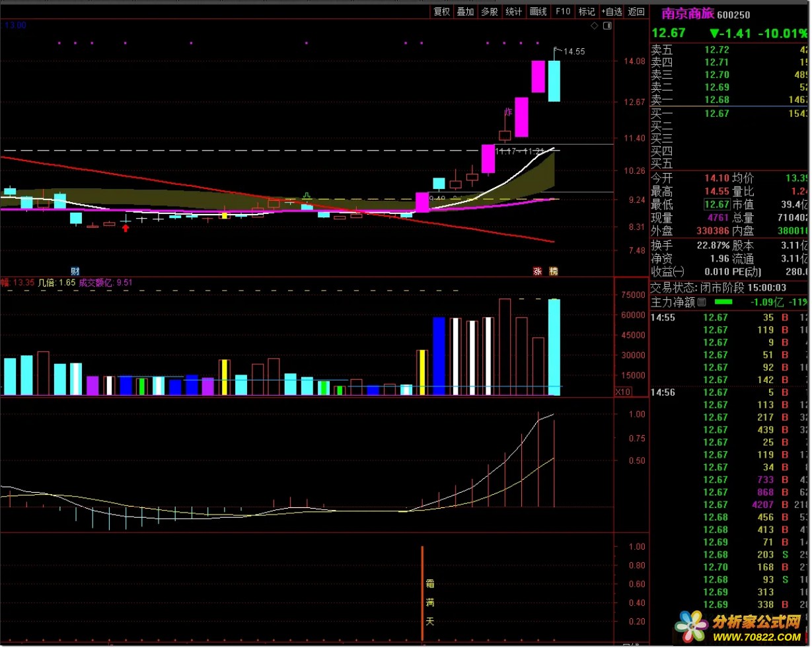Click the -10.01% change percentage
Screen dimensions: 812x648
pyautogui.click(x=782, y=33)
